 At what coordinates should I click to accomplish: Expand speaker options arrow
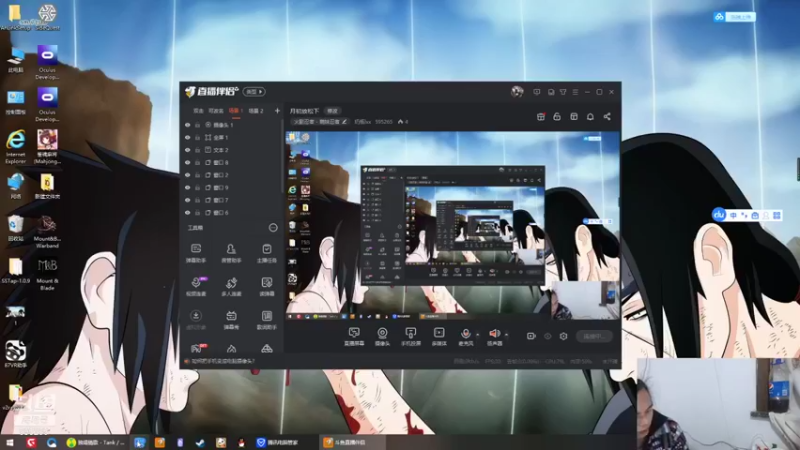pos(506,335)
